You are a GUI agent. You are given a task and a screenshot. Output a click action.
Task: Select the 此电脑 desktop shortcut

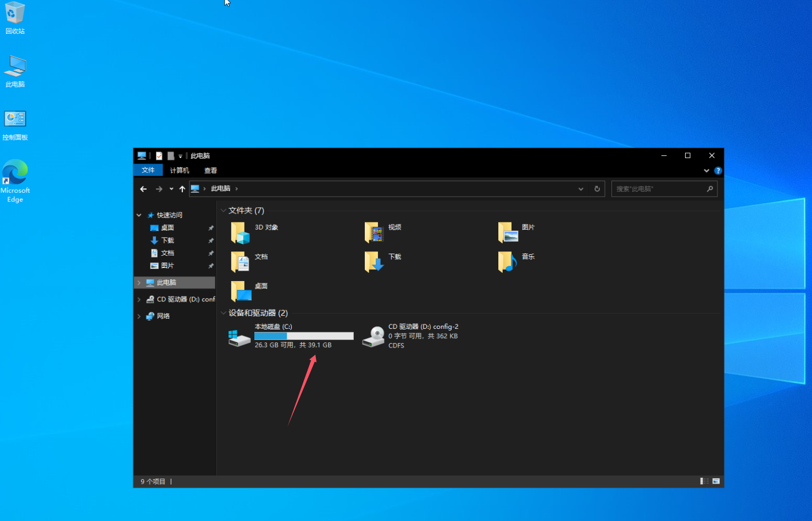coord(15,71)
